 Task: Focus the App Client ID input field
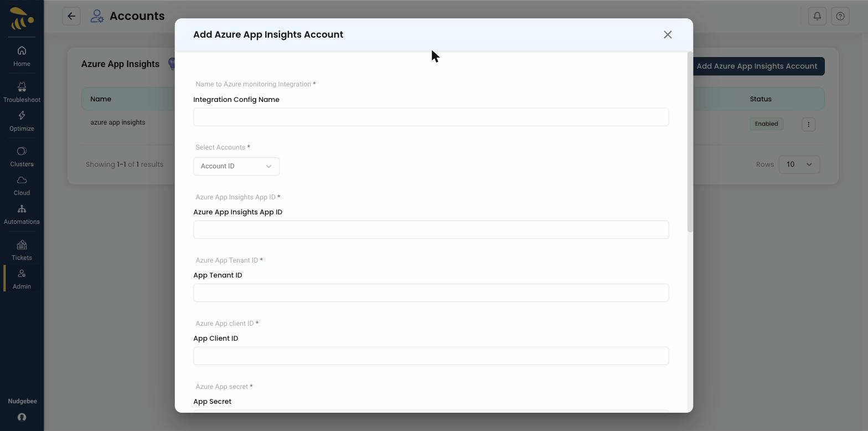coord(431,356)
